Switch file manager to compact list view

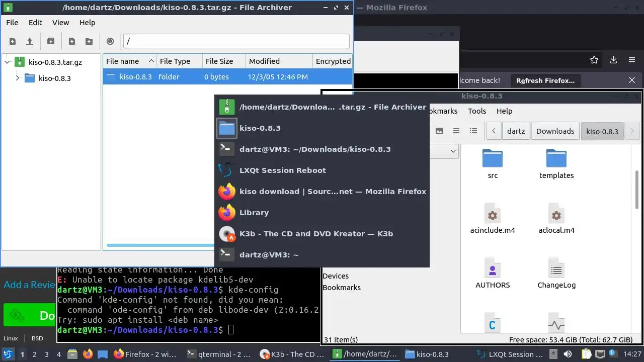click(456, 131)
